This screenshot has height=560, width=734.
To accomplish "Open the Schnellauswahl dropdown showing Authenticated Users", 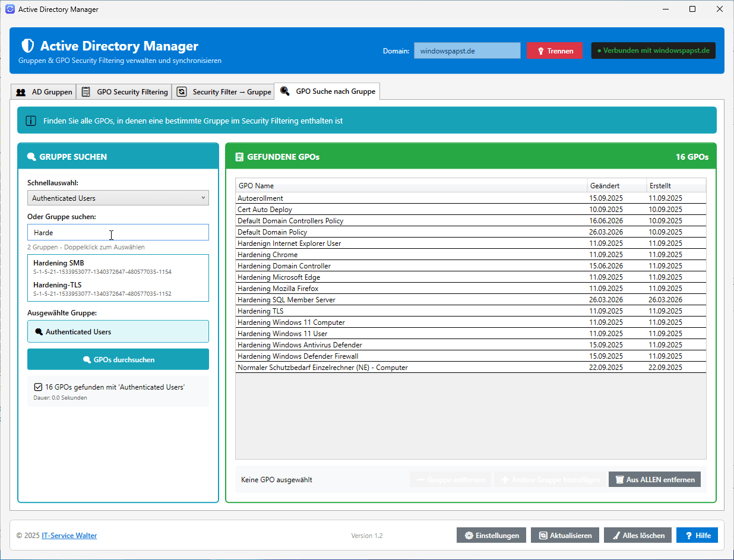I will click(x=118, y=198).
